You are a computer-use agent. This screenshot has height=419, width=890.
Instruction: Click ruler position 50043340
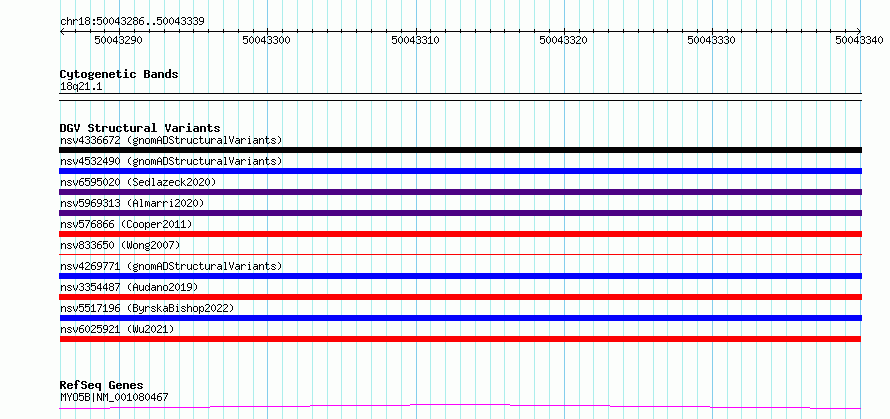click(x=859, y=40)
